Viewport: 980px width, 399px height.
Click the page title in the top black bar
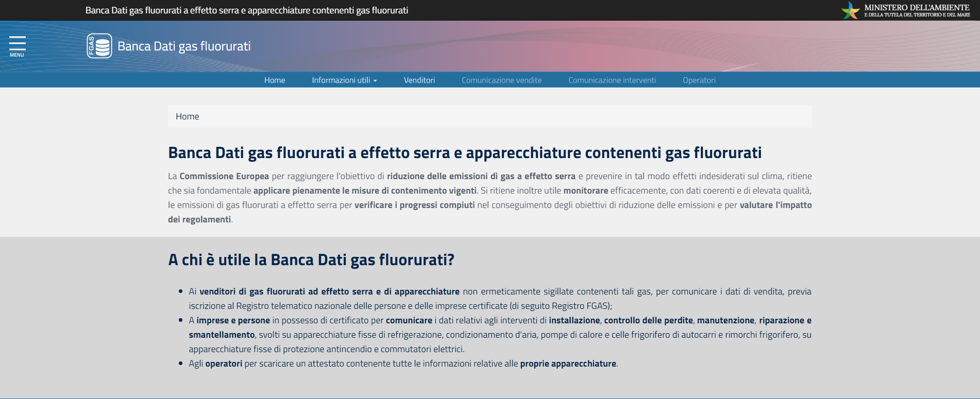[x=246, y=10]
